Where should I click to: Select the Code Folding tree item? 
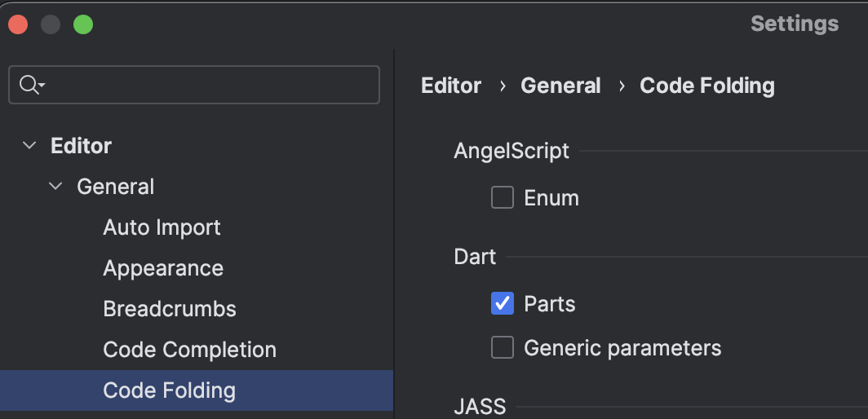169,390
